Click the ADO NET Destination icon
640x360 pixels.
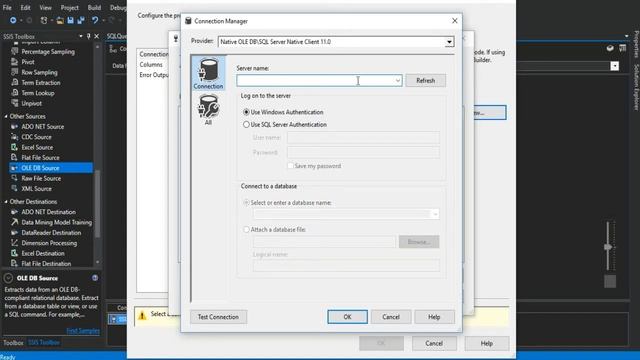tap(15, 212)
